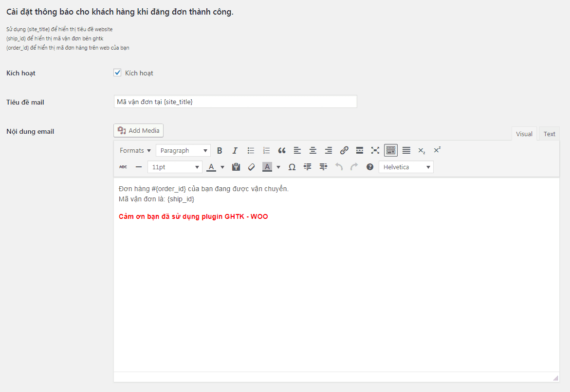Screen dimensions: 570x392
Task: Expand the Paragraph style dropdown
Action: [x=183, y=150]
